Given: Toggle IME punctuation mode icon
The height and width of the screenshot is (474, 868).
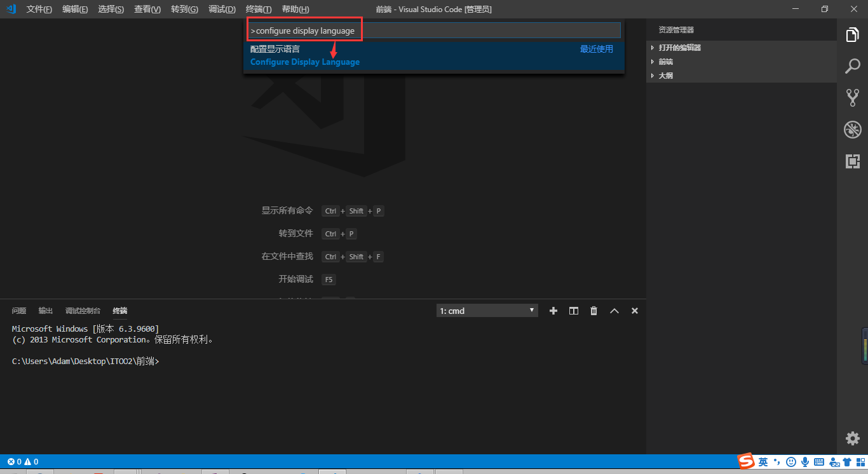Looking at the screenshot, I should tap(777, 462).
